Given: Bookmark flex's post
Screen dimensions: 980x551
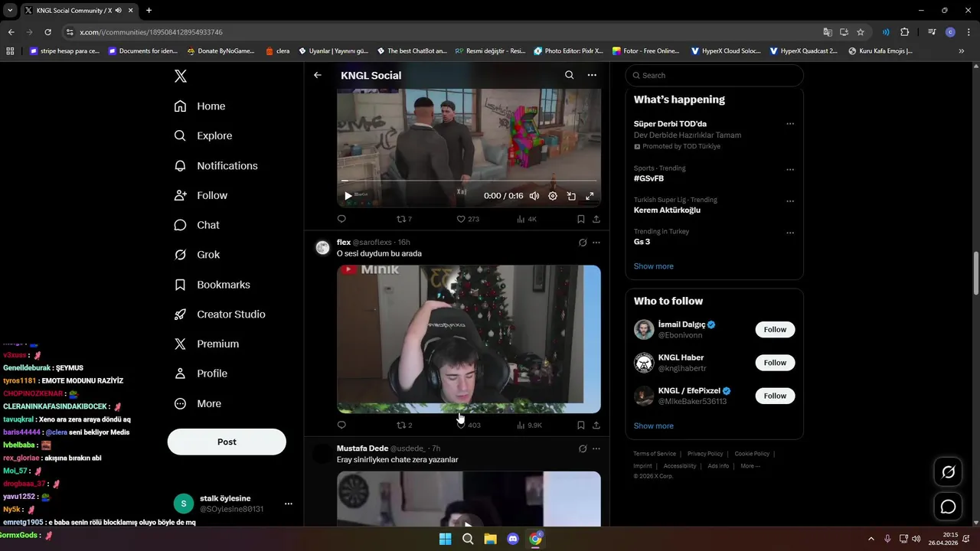Looking at the screenshot, I should coord(581,425).
